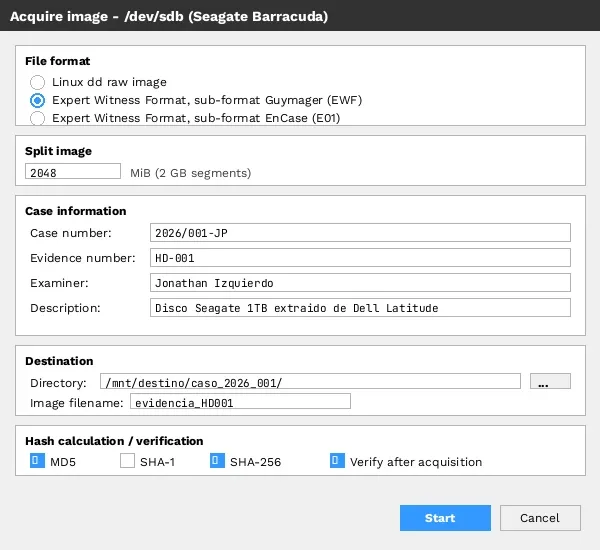The image size is (600, 550).
Task: Click the 'Case information' heading
Action: (x=76, y=211)
